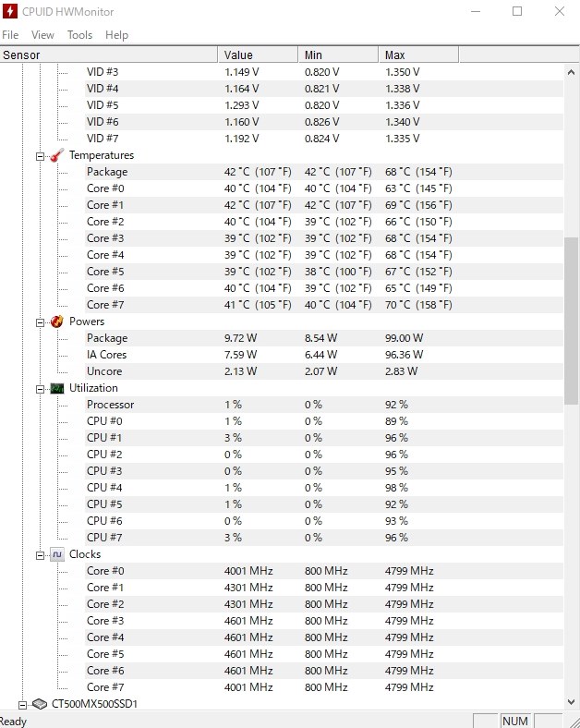Open the View menu
The width and height of the screenshot is (580, 728).
pyautogui.click(x=42, y=35)
